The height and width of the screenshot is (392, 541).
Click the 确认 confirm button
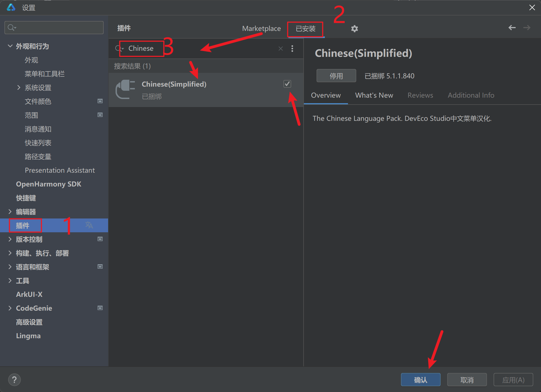click(x=420, y=380)
